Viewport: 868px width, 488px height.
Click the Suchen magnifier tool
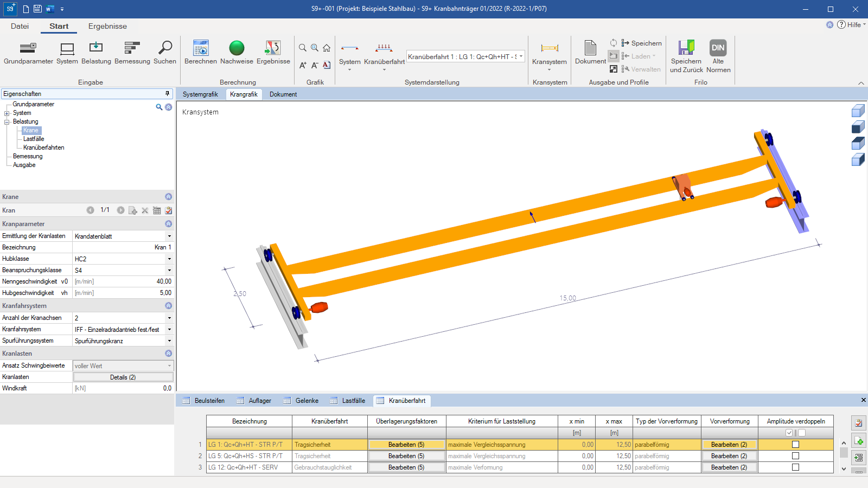point(165,53)
